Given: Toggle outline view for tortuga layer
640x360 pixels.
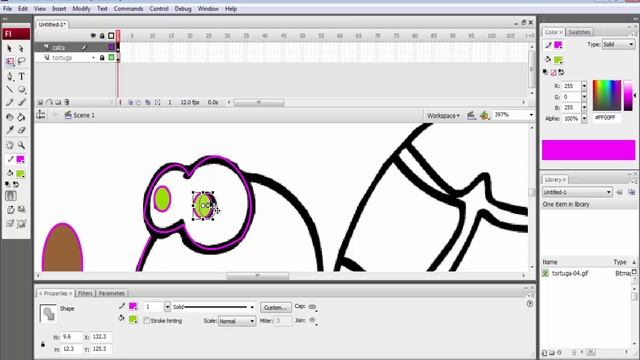Looking at the screenshot, I should (111, 58).
